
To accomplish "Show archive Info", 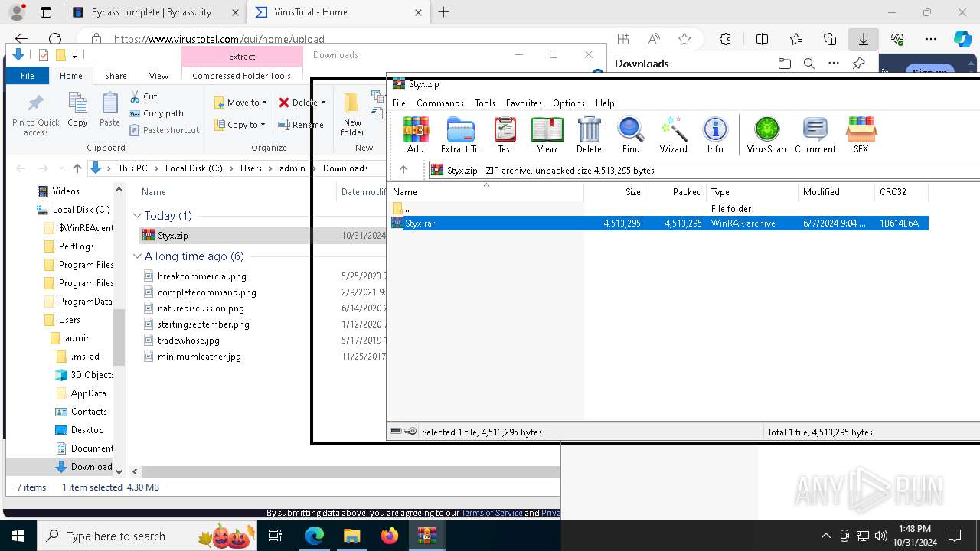I will (715, 135).
